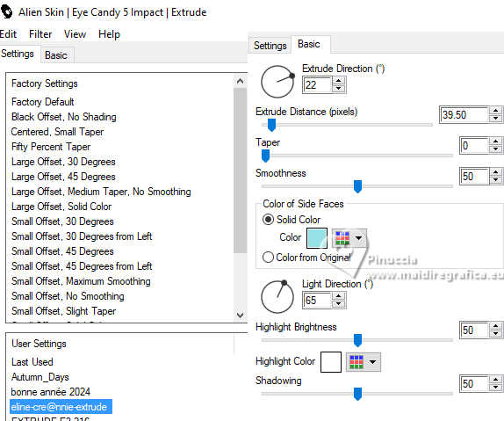504x421 pixels.
Task: Click the Factory Settings list scroll up arrow
Action: (x=240, y=81)
